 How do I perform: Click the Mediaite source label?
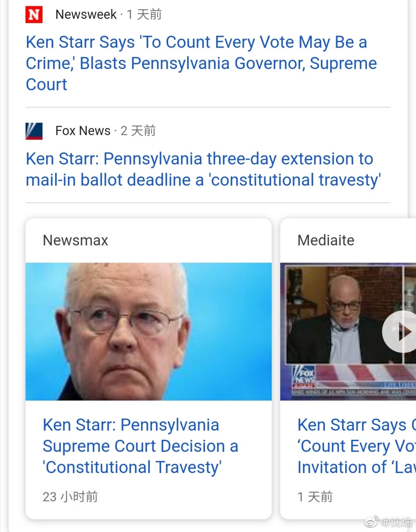click(326, 240)
